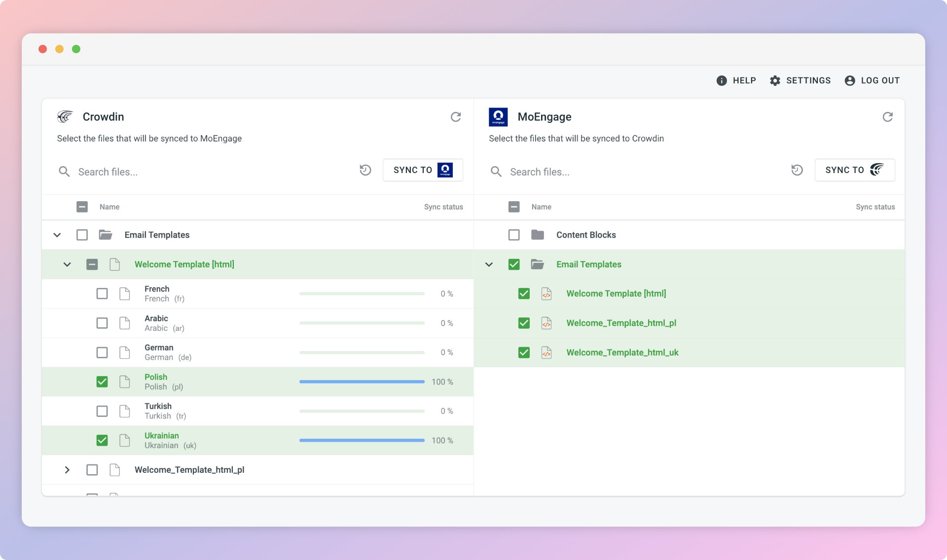
Task: Toggle Crowdin Welcome Template [html] partial checkbox
Action: coord(92,264)
